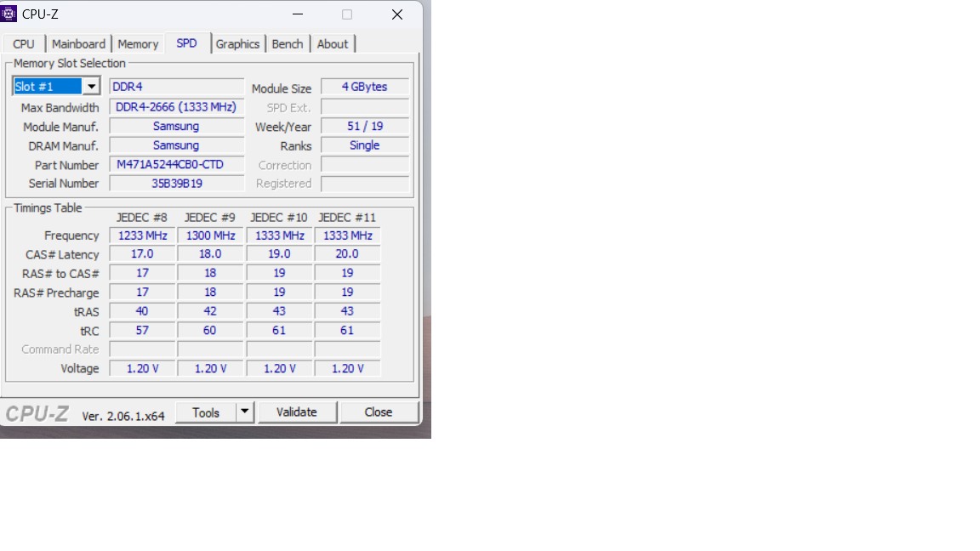Select the SPD tab
Screen dimensions: 980x551
pyautogui.click(x=187, y=43)
